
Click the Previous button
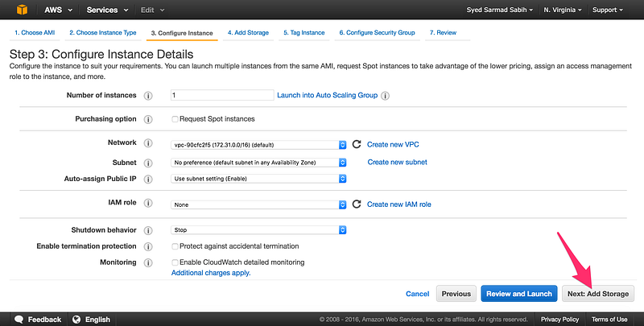click(456, 294)
